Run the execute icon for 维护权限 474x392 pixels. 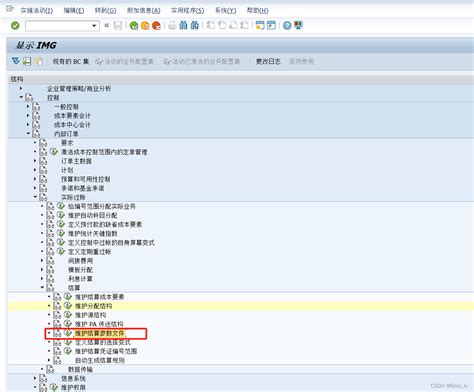[x=54, y=387]
